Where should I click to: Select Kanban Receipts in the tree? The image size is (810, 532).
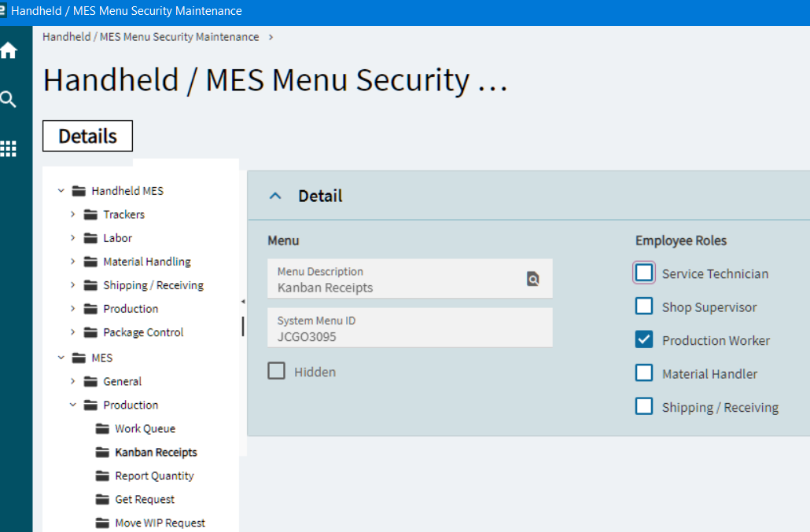pyautogui.click(x=156, y=453)
